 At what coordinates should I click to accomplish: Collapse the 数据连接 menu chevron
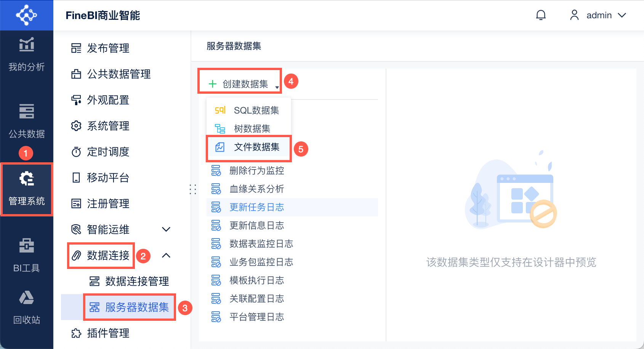(x=166, y=255)
